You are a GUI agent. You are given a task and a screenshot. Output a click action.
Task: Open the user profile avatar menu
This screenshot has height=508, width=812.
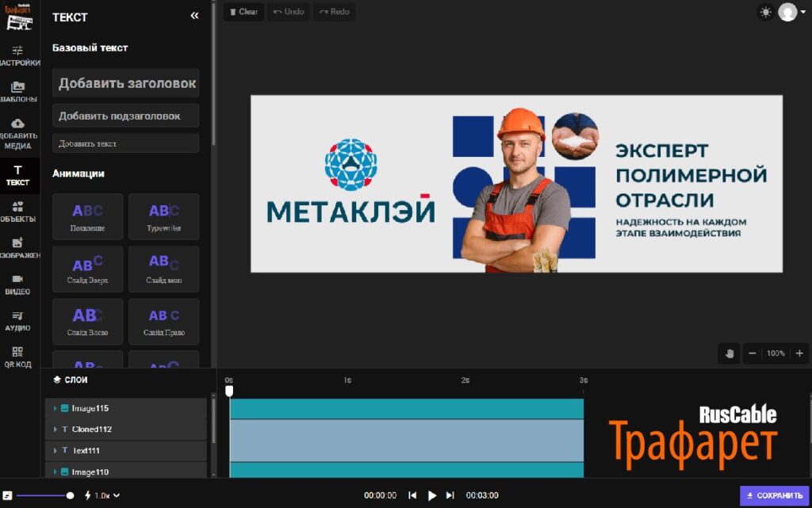(787, 12)
